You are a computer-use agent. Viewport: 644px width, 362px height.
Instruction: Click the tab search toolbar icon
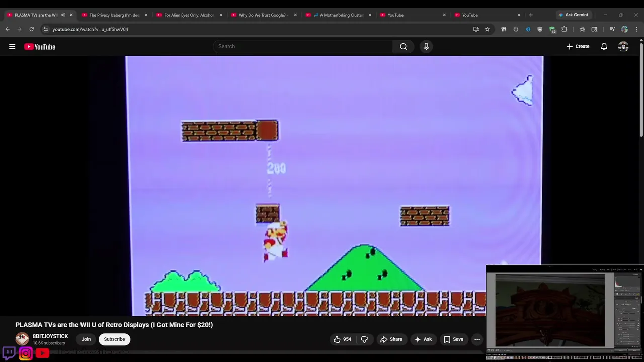594,29
